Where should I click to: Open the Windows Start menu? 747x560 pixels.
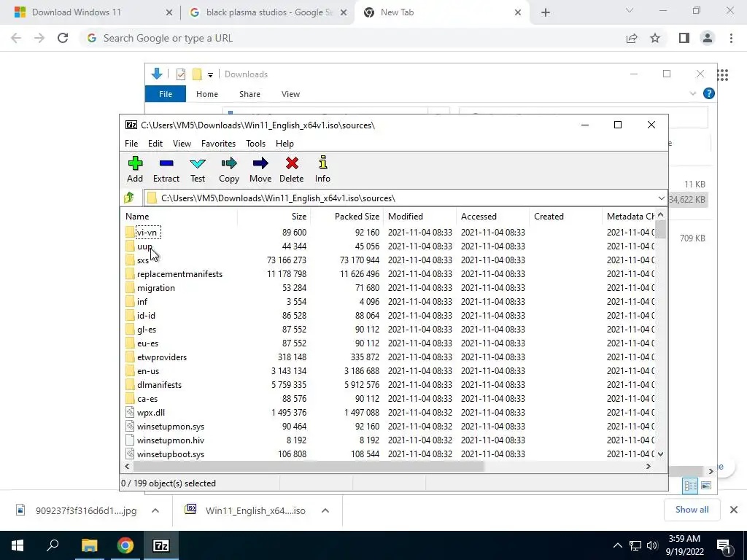(x=18, y=545)
